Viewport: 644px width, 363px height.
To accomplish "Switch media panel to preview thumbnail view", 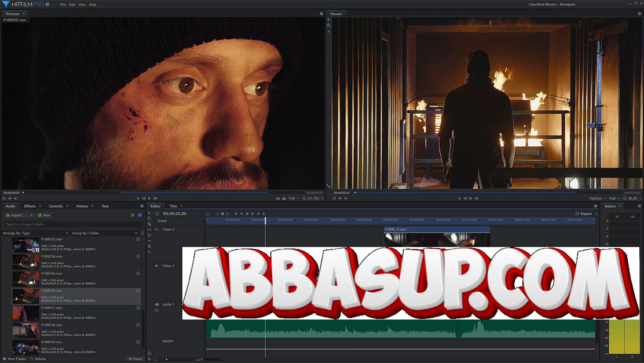I will [x=140, y=215].
